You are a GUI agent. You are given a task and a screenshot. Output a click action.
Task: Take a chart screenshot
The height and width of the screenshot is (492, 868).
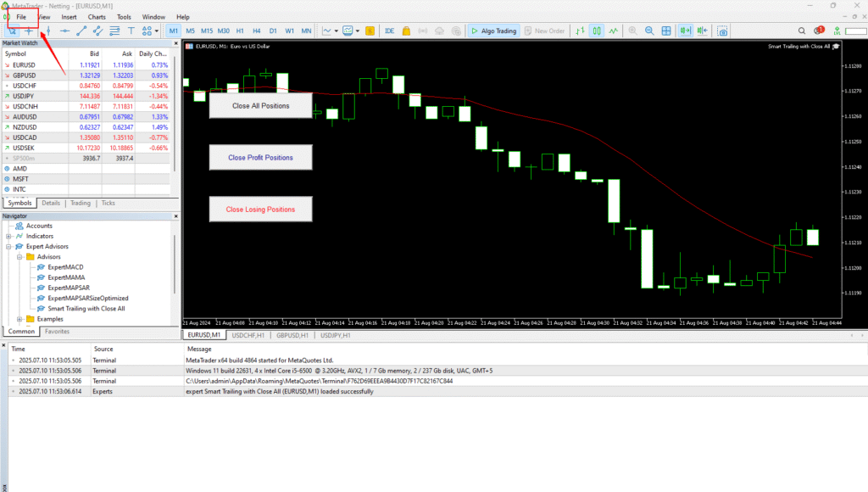pyautogui.click(x=722, y=31)
